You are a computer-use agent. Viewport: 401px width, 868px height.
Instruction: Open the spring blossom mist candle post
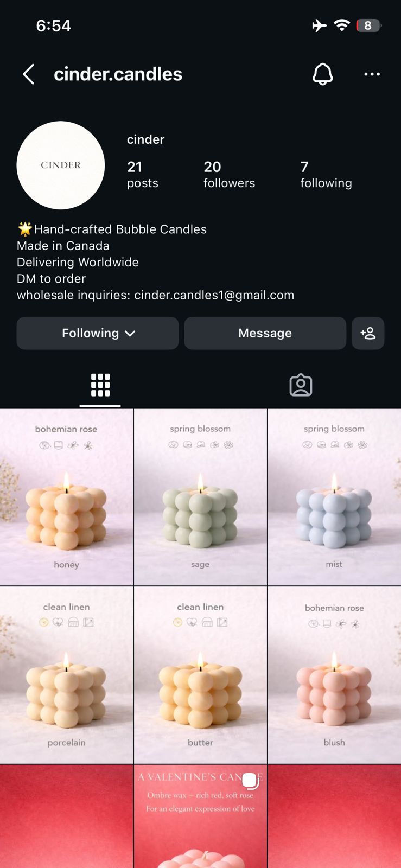point(334,497)
